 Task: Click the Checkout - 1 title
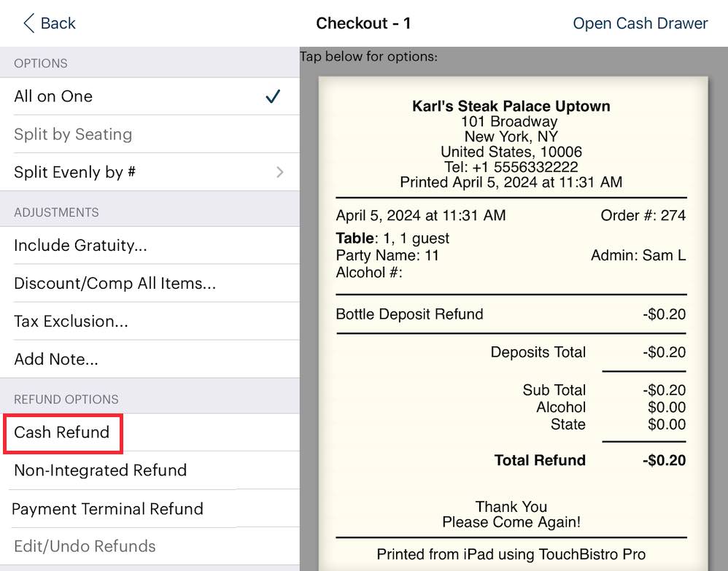pyautogui.click(x=364, y=23)
